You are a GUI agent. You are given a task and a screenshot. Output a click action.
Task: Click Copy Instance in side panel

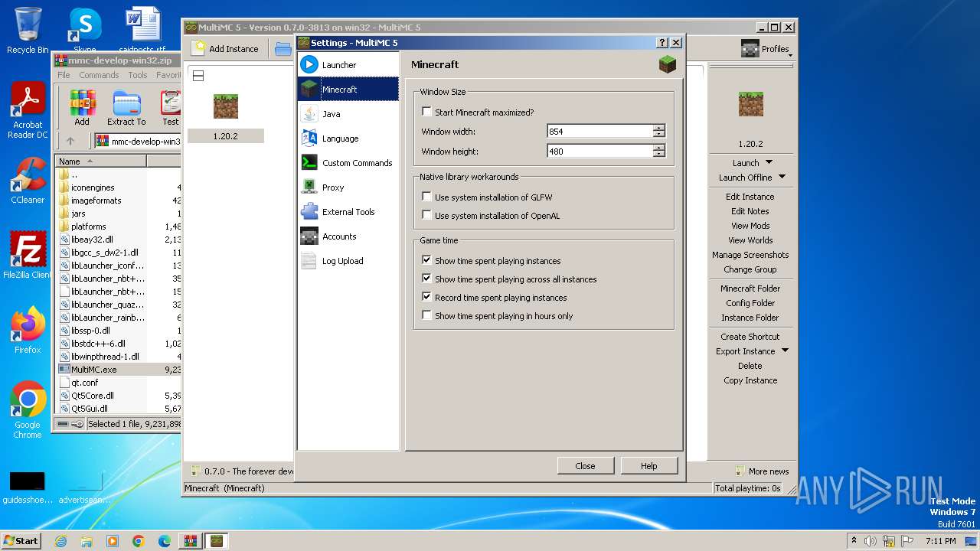(750, 380)
